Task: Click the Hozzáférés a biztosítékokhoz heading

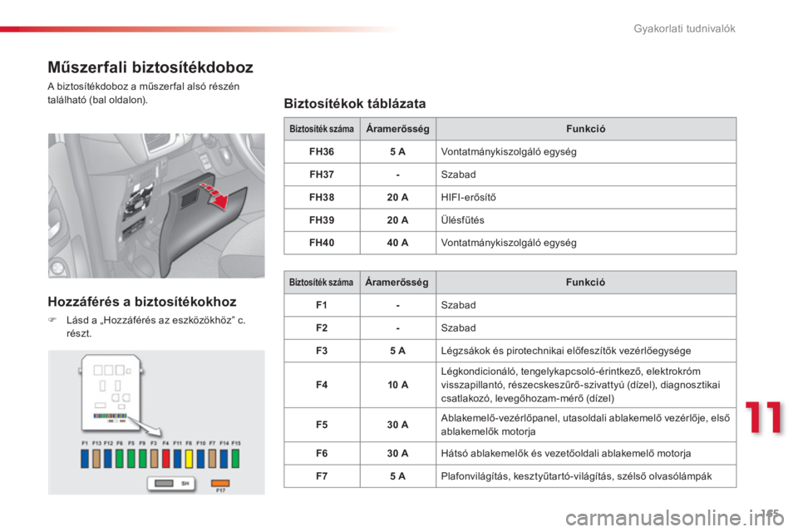Action: pos(142,302)
